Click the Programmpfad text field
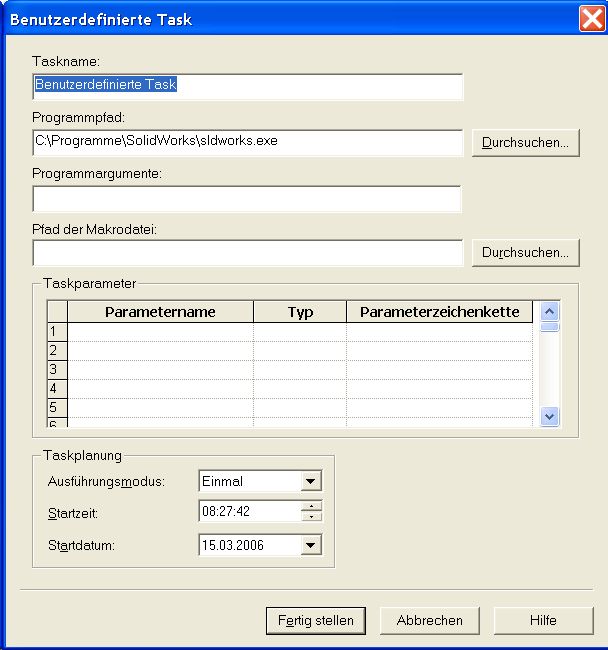608x650 pixels. [x=247, y=143]
